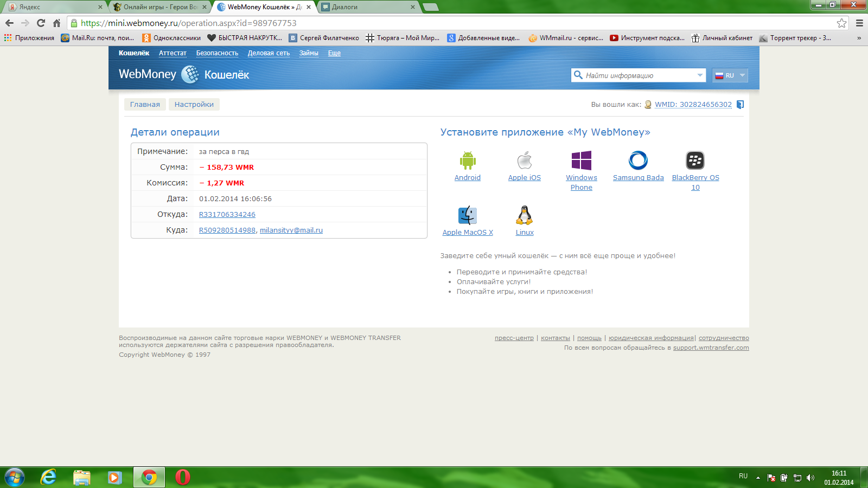The image size is (868, 488).
Task: Open the Безопасность menu item
Action: [217, 53]
